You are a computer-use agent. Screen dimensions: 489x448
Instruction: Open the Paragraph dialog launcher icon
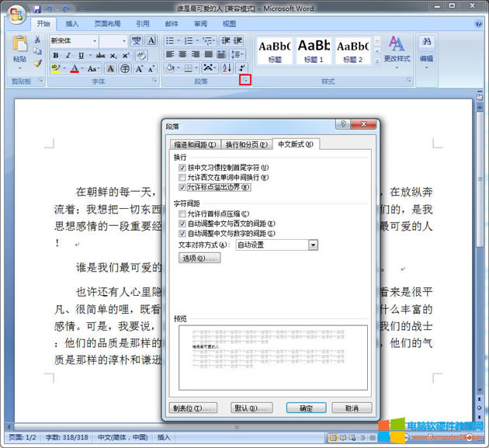point(245,81)
